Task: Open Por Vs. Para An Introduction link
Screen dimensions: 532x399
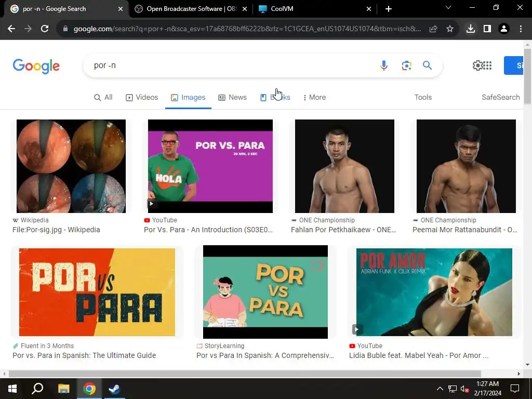Action: pos(208,230)
